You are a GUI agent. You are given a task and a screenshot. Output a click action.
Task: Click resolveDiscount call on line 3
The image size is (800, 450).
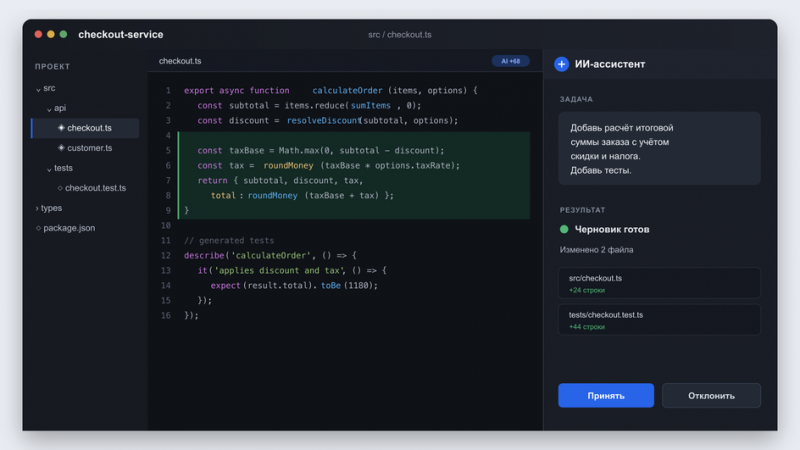coord(323,120)
